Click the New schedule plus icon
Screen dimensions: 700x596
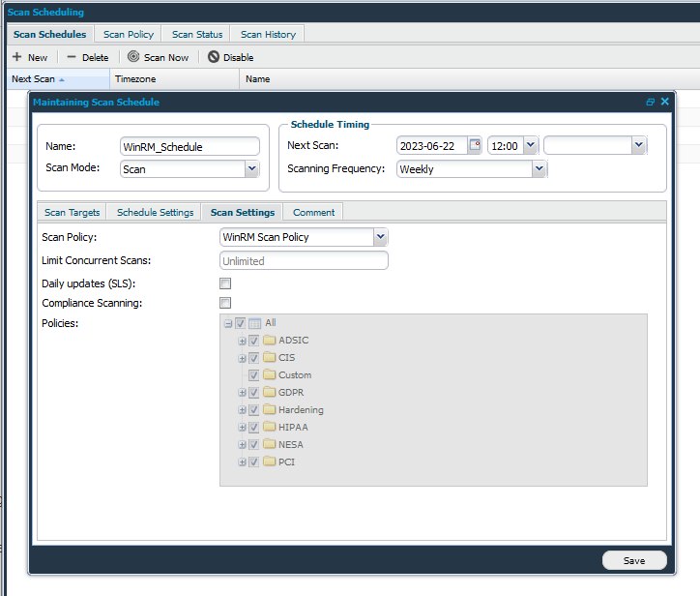[16, 57]
